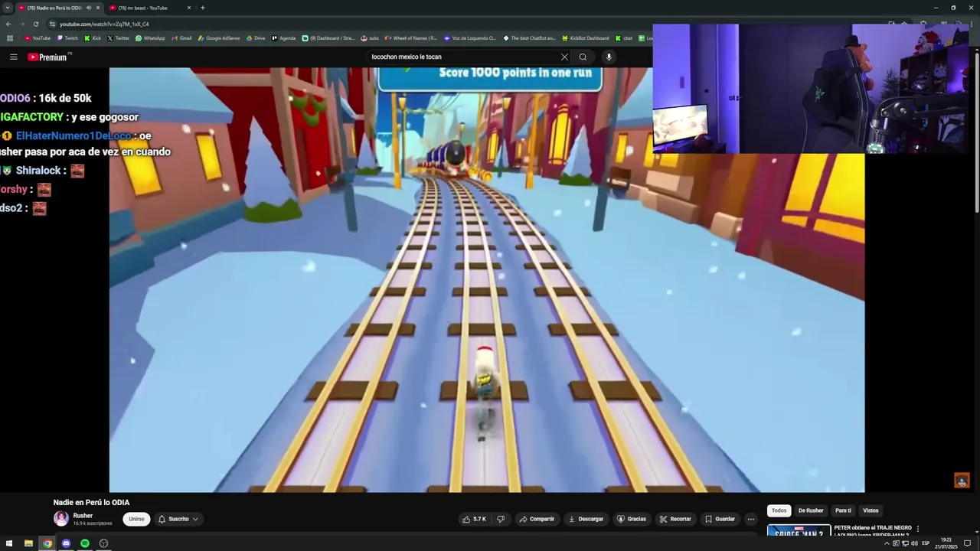Like the video with 5.7 K thumbs-up

(x=474, y=519)
